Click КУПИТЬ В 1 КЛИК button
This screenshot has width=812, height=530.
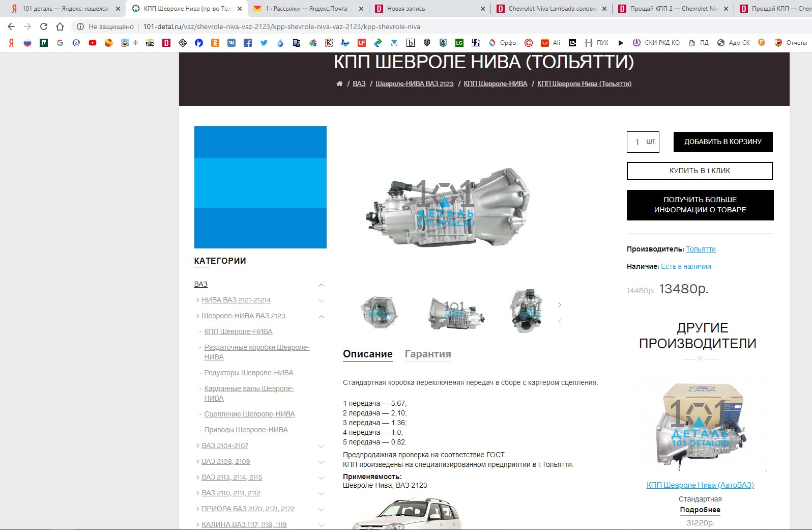click(x=700, y=171)
